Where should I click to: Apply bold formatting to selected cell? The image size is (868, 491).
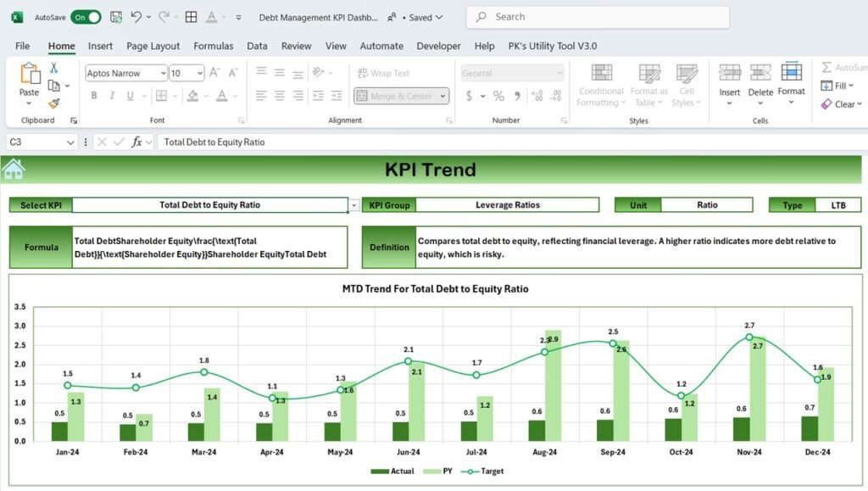pos(94,95)
